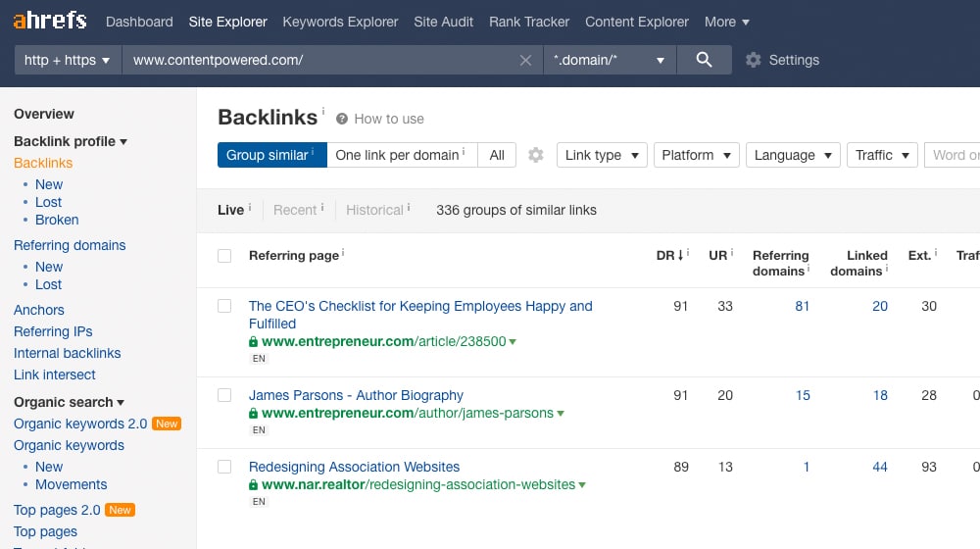Open Rank Tracker

[x=529, y=22]
